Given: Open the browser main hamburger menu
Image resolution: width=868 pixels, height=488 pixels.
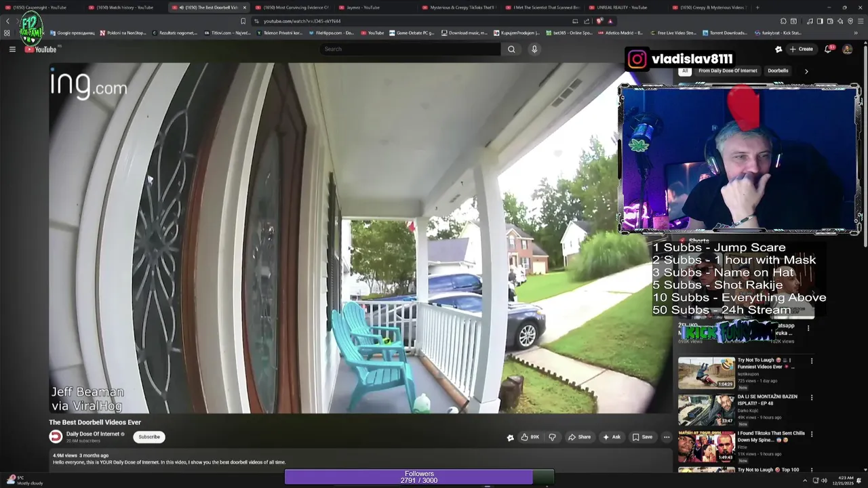Looking at the screenshot, I should pyautogui.click(x=861, y=21).
